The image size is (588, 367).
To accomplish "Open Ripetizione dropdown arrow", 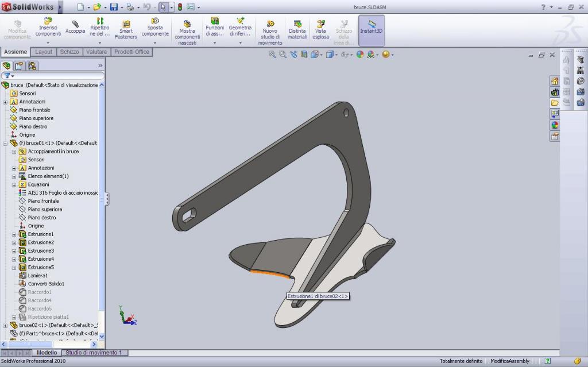I will [100, 43].
